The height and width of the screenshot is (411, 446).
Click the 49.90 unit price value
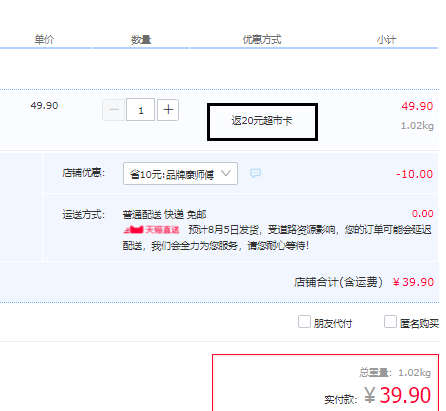coord(44,106)
